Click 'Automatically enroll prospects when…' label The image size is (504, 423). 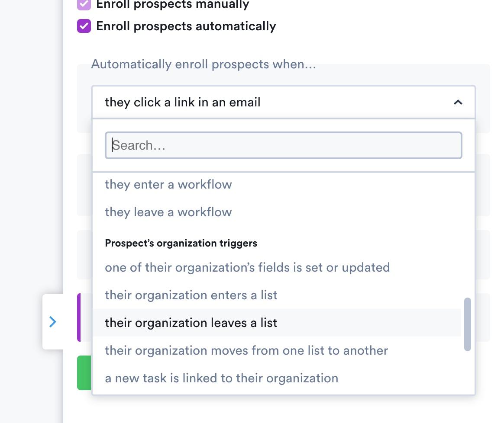(204, 64)
